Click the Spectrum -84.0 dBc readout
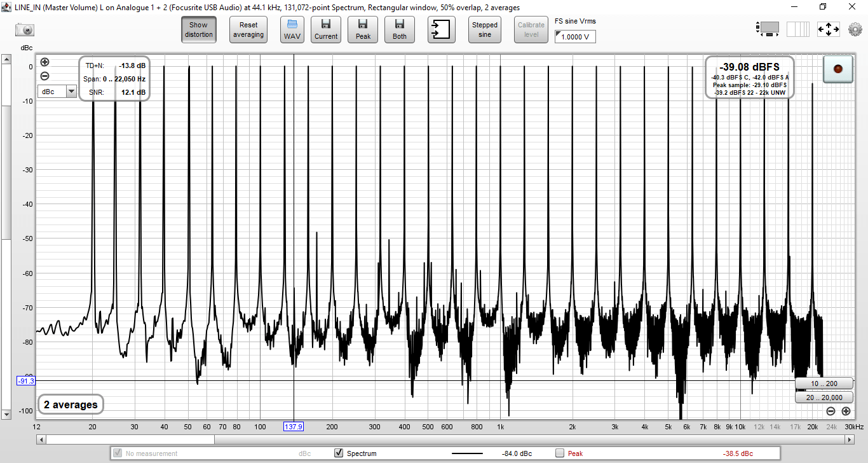 [x=517, y=453]
